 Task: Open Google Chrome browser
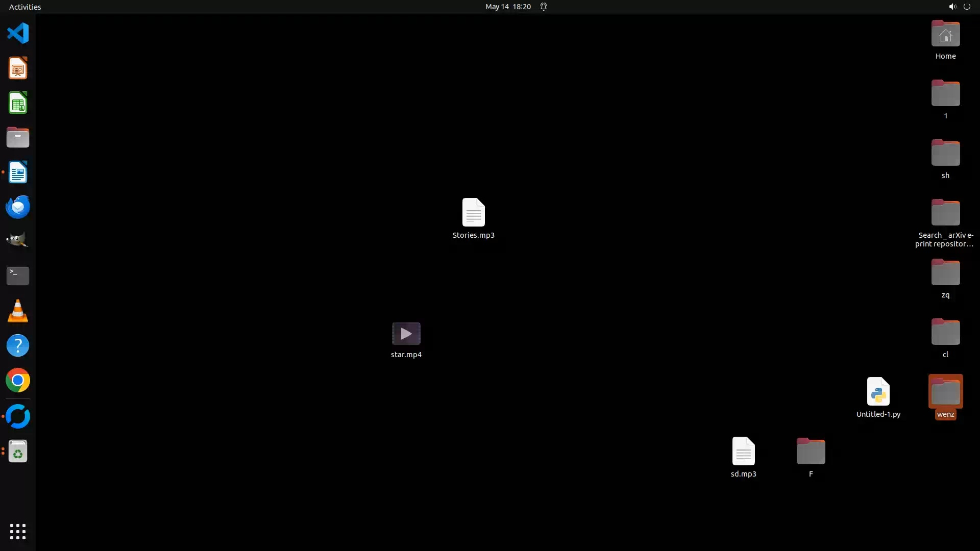(18, 381)
